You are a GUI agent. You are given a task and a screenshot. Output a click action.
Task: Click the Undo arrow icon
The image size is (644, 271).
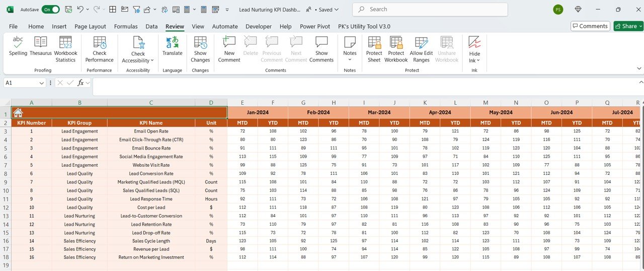tap(80, 10)
